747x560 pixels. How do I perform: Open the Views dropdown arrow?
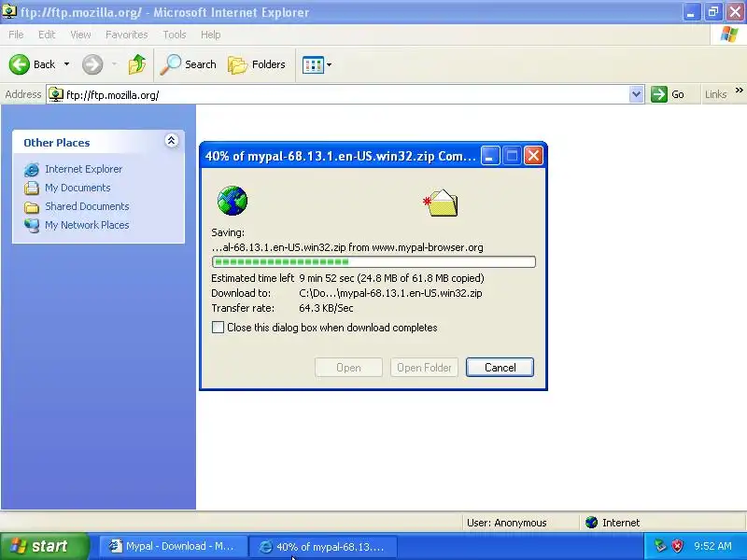point(330,64)
